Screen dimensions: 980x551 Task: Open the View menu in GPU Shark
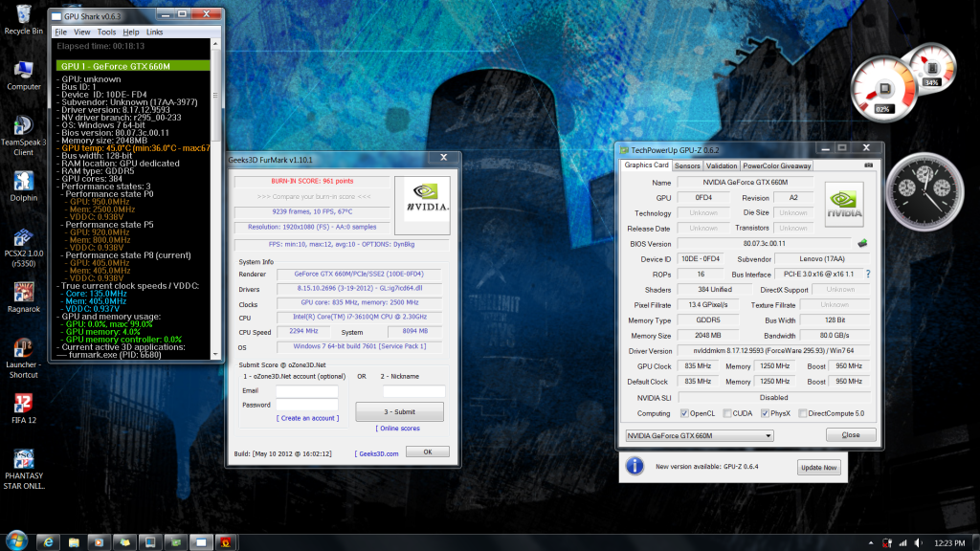[x=82, y=32]
